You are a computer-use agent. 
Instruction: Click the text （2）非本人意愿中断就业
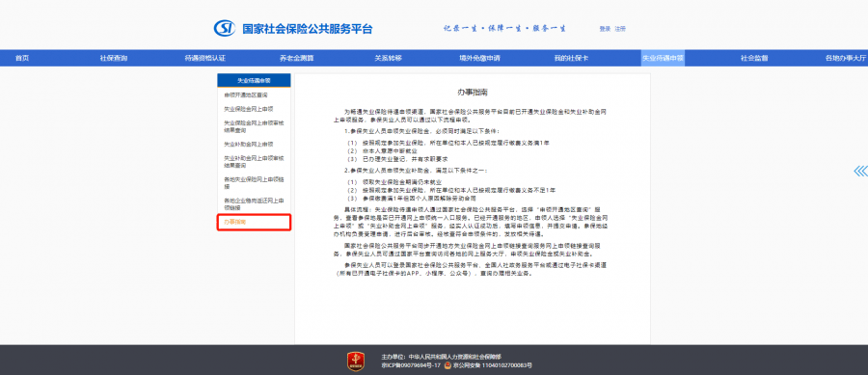383,150
